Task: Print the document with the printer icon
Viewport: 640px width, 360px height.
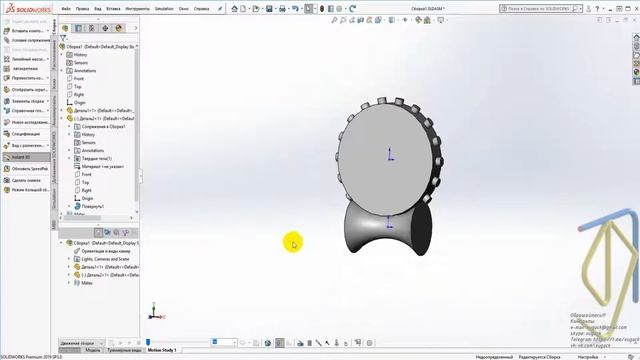Action: (x=282, y=9)
